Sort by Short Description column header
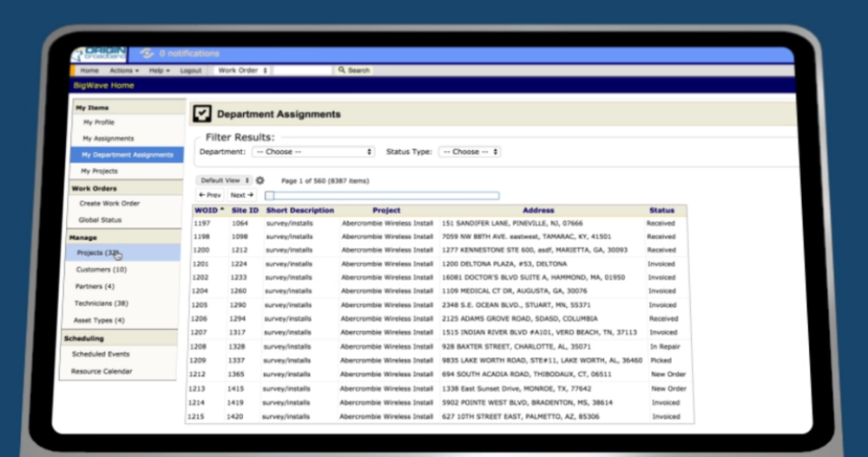868x457 pixels. pyautogui.click(x=300, y=210)
